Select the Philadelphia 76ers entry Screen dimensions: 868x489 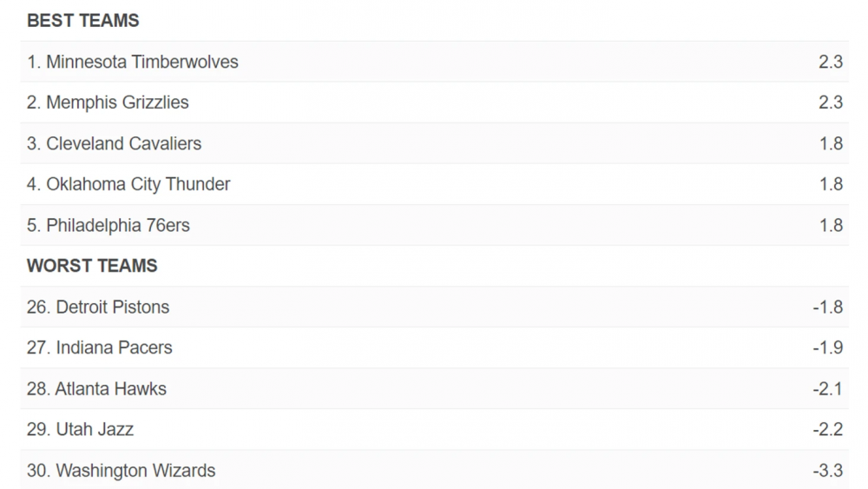(118, 225)
